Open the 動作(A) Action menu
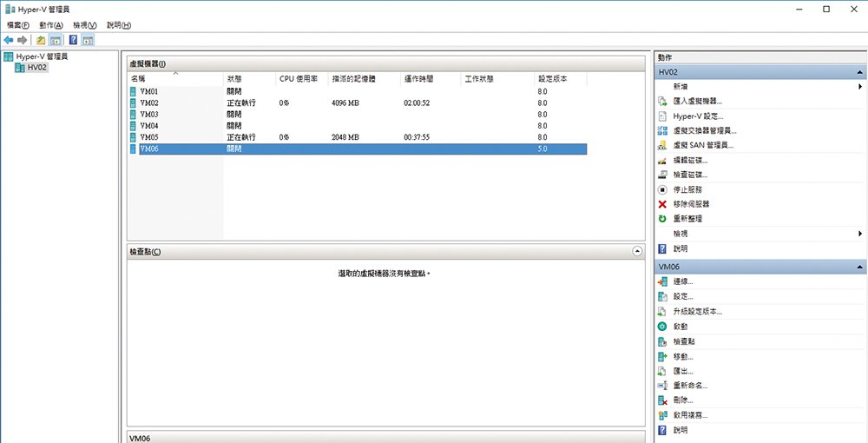The height and width of the screenshot is (443, 868). pyautogui.click(x=51, y=25)
